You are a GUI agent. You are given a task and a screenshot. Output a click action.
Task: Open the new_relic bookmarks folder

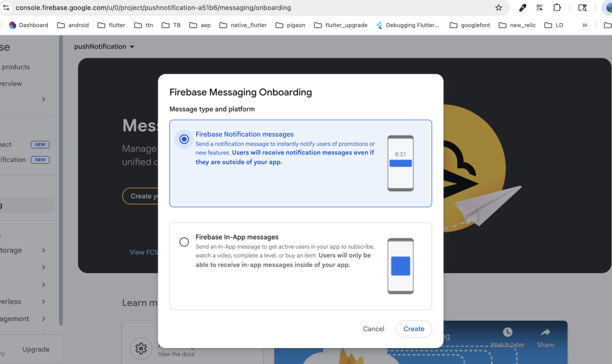point(517,25)
